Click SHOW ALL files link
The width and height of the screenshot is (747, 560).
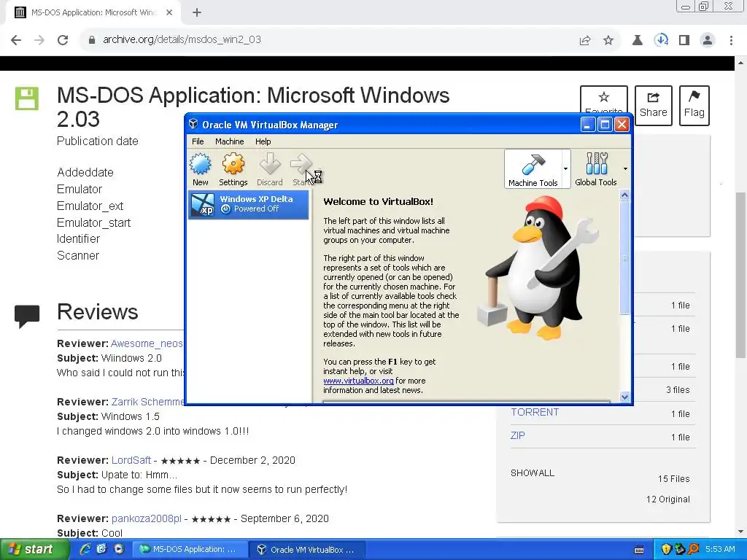(x=533, y=472)
